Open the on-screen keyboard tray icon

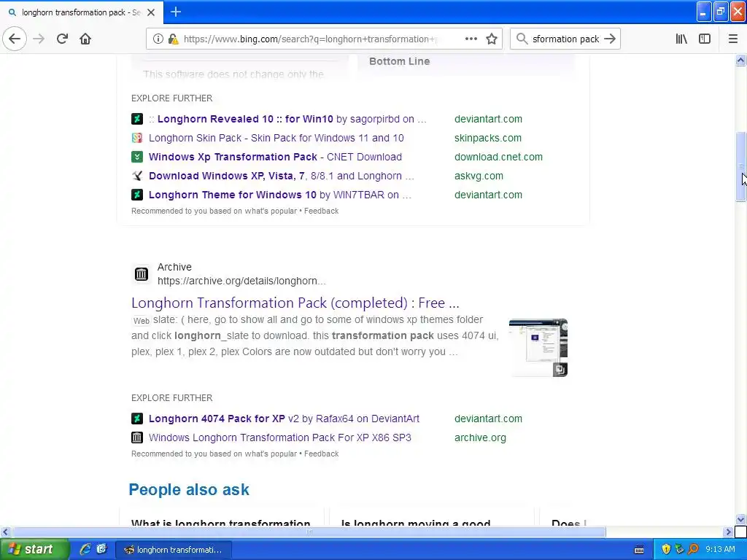[639, 550]
